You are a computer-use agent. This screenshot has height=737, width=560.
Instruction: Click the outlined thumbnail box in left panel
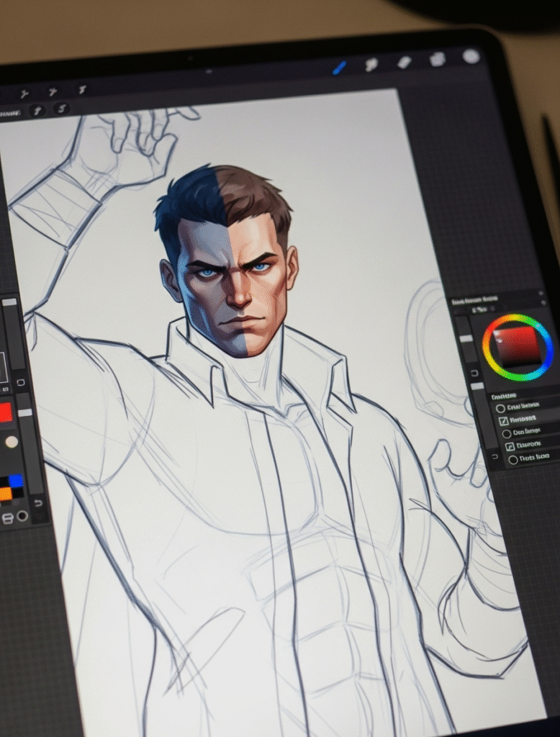[4, 368]
